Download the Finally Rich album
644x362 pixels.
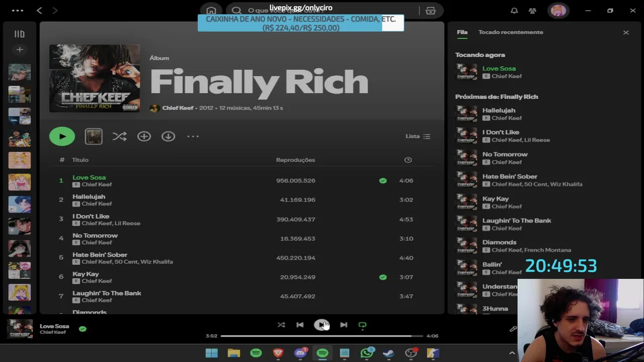[x=168, y=136]
